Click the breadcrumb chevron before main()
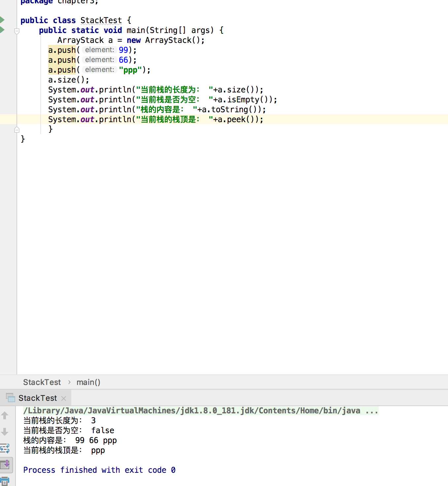Viewport: 448px width, 486px height. (69, 382)
